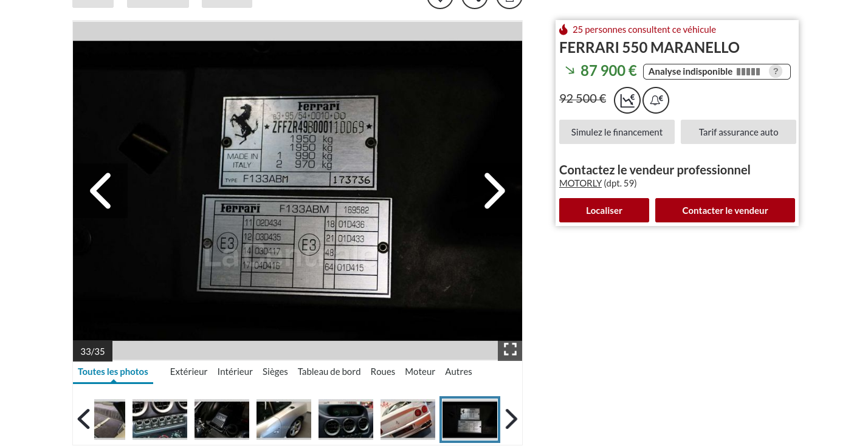Image resolution: width=868 pixels, height=446 pixels.
Task: Click the green price drop arrow
Action: tap(570, 70)
